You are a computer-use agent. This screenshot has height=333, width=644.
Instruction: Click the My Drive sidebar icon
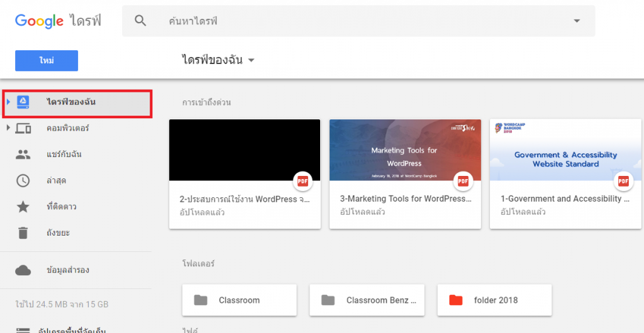23,102
